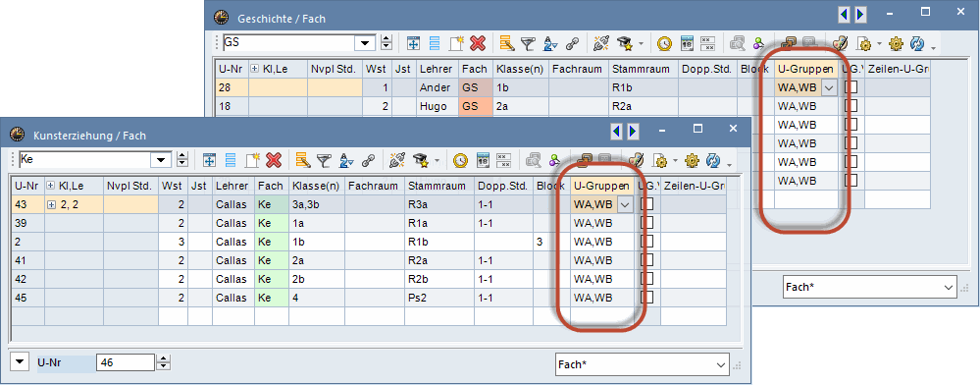Select the green Ke subject cell of lesson 45
The width and height of the screenshot is (980, 385).
point(272,298)
